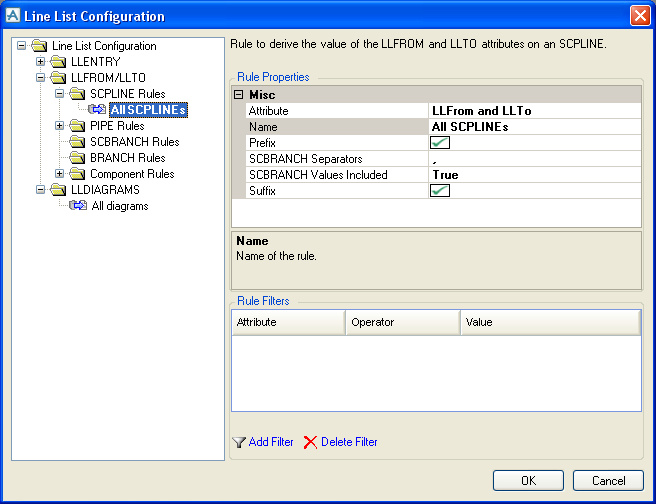Click the SCBRANCH Rules folder icon
Image resolution: width=656 pixels, height=504 pixels.
click(x=78, y=142)
